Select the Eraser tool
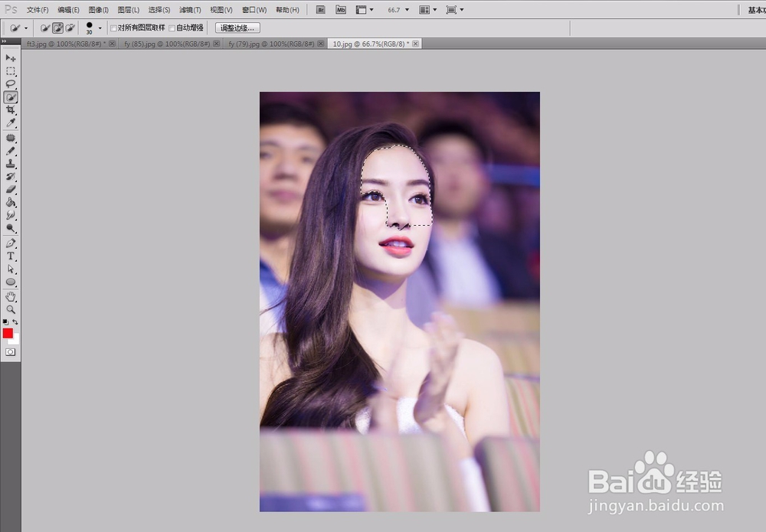This screenshot has width=766, height=532. [x=10, y=189]
